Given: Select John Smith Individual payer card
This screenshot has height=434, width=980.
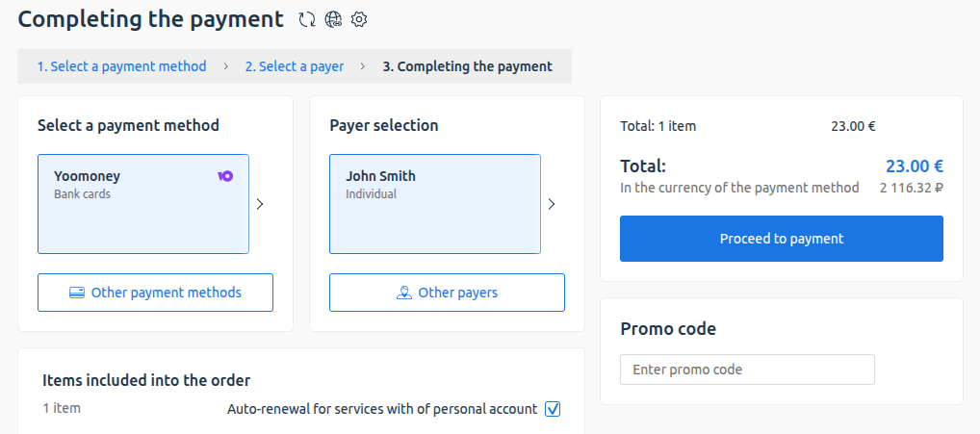Looking at the screenshot, I should point(435,204).
